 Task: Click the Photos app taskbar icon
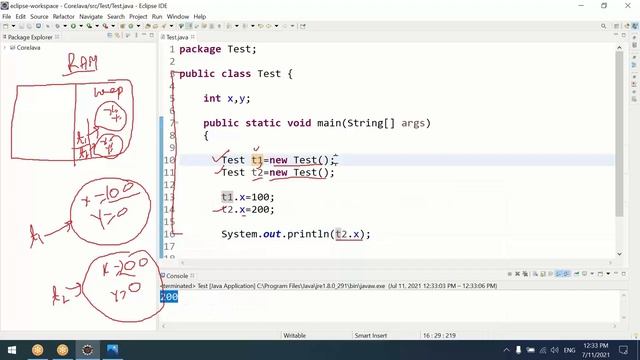[112, 350]
